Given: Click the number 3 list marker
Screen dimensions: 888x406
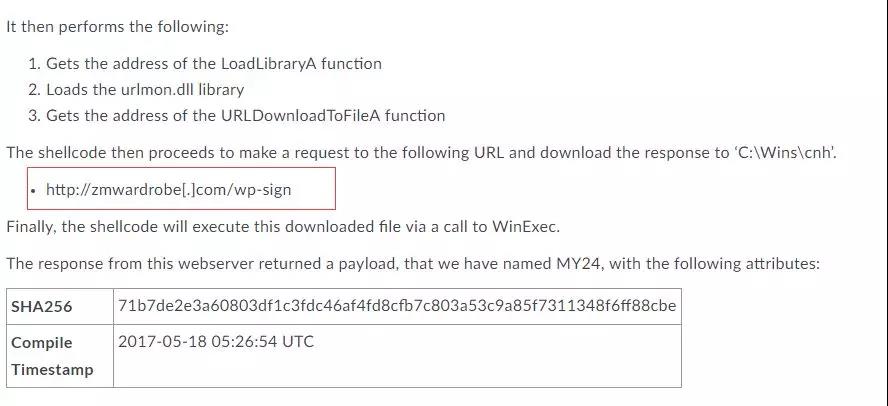Looking at the screenshot, I should click(34, 116).
